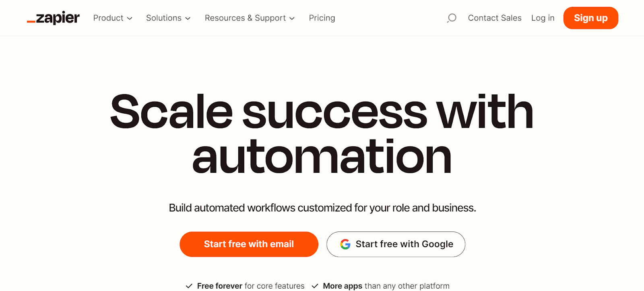Click the Google G icon
The width and height of the screenshot is (644, 291).
[x=345, y=244]
